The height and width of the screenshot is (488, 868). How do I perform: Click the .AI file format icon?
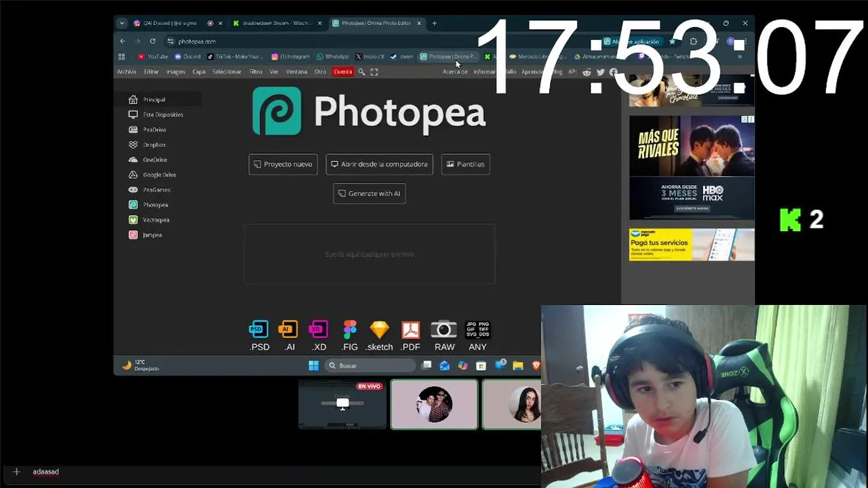click(x=290, y=335)
